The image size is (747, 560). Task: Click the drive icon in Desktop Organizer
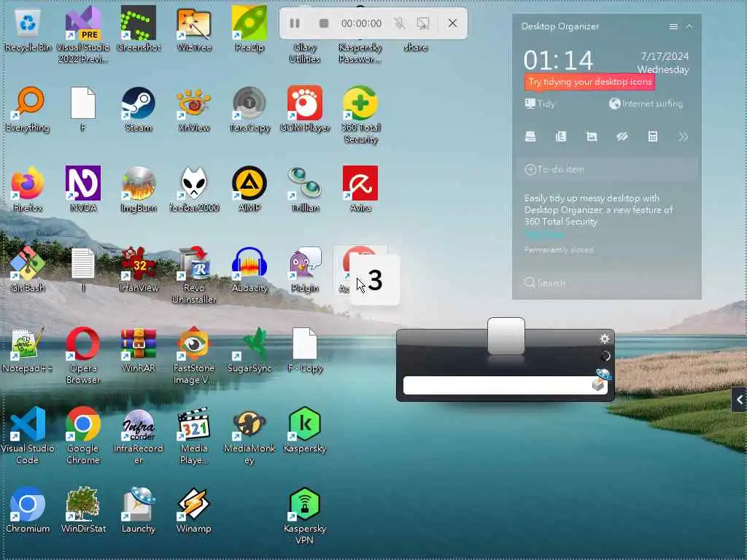point(530,137)
